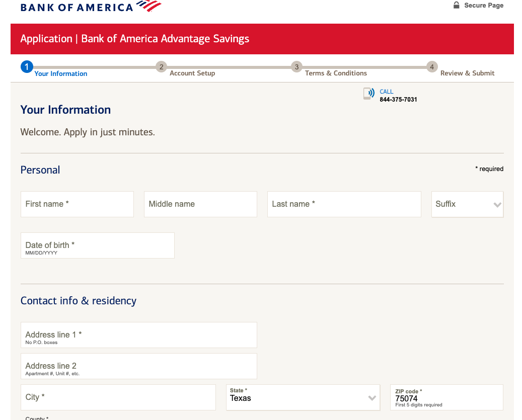This screenshot has height=420, width=522.
Task: Click the CALL link
Action: point(386,92)
